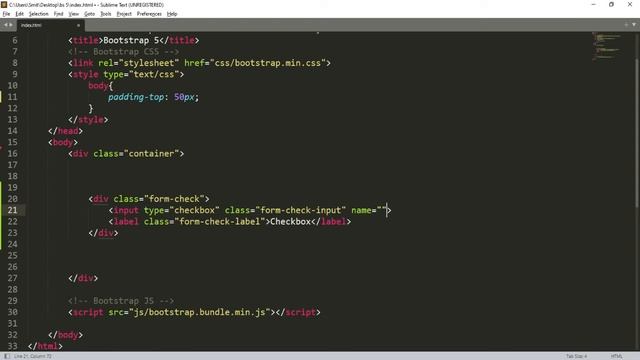
Task: Open the View menu
Action: click(73, 14)
